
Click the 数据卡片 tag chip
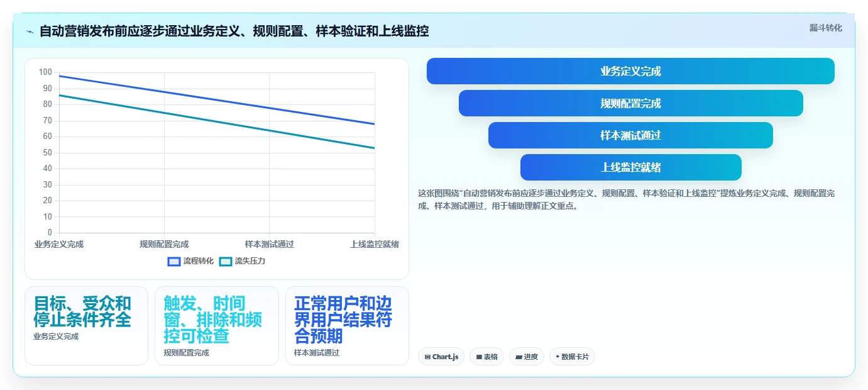(572, 357)
